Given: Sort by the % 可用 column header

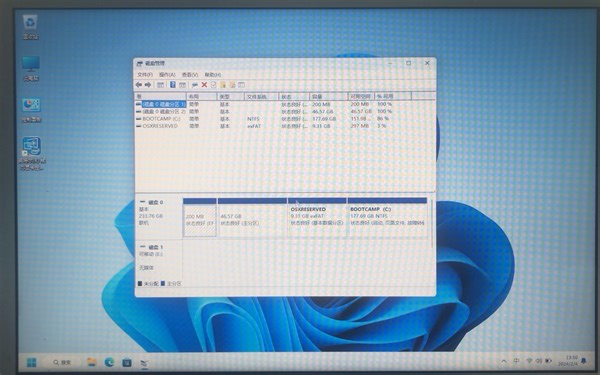Looking at the screenshot, I should (x=393, y=96).
